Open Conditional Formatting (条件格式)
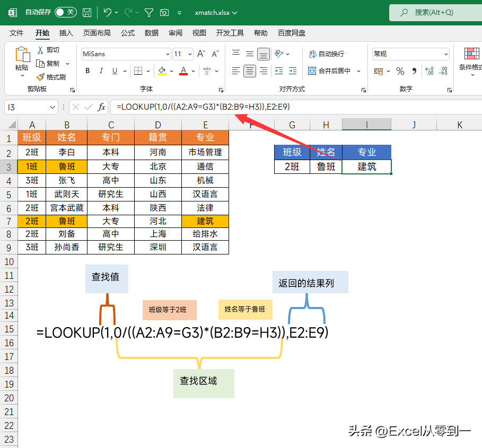Viewport: 482px width, 448px height. pyautogui.click(x=471, y=63)
